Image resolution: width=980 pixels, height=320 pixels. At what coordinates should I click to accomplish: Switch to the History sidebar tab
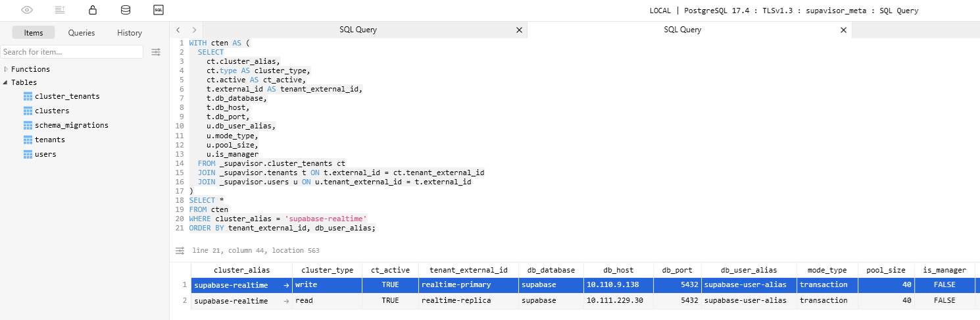tap(130, 33)
